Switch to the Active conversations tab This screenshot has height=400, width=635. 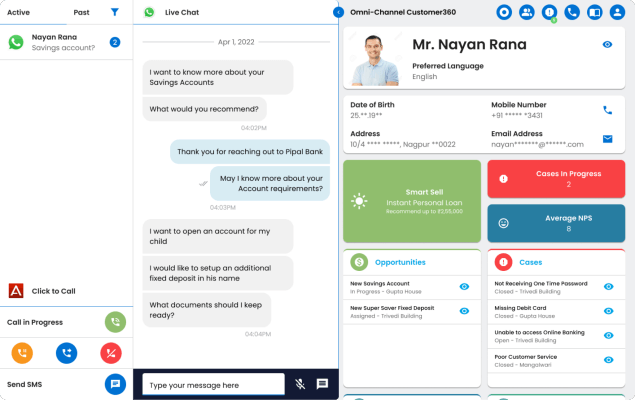click(x=18, y=12)
